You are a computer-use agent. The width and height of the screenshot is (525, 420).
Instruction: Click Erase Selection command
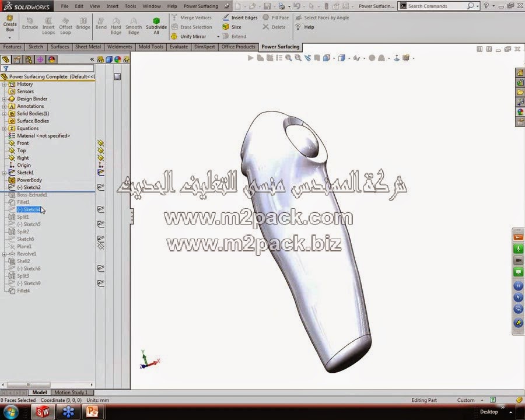tap(192, 27)
